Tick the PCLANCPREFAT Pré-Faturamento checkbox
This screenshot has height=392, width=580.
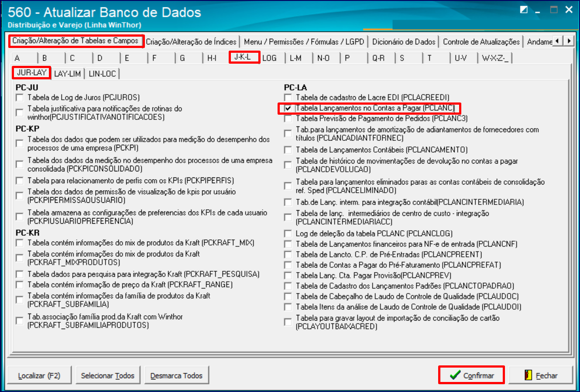[x=288, y=265]
